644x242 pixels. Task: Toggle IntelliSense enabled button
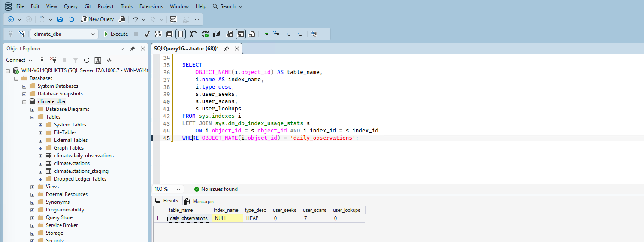click(x=181, y=34)
